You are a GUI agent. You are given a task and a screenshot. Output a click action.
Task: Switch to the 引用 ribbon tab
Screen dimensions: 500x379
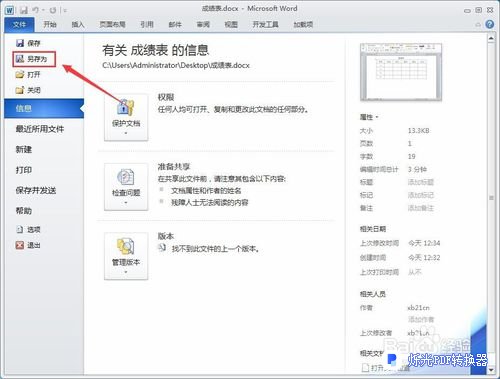coord(147,24)
